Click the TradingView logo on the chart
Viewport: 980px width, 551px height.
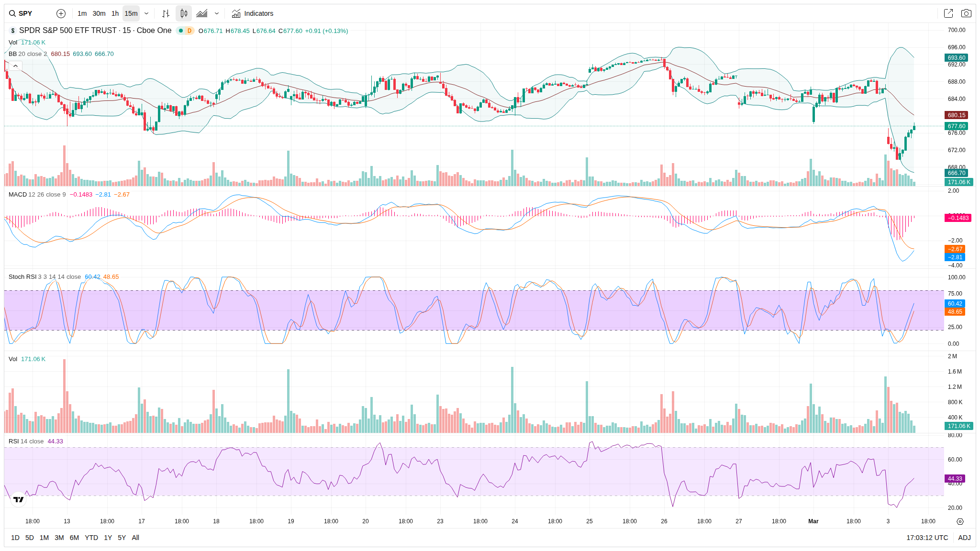18,499
